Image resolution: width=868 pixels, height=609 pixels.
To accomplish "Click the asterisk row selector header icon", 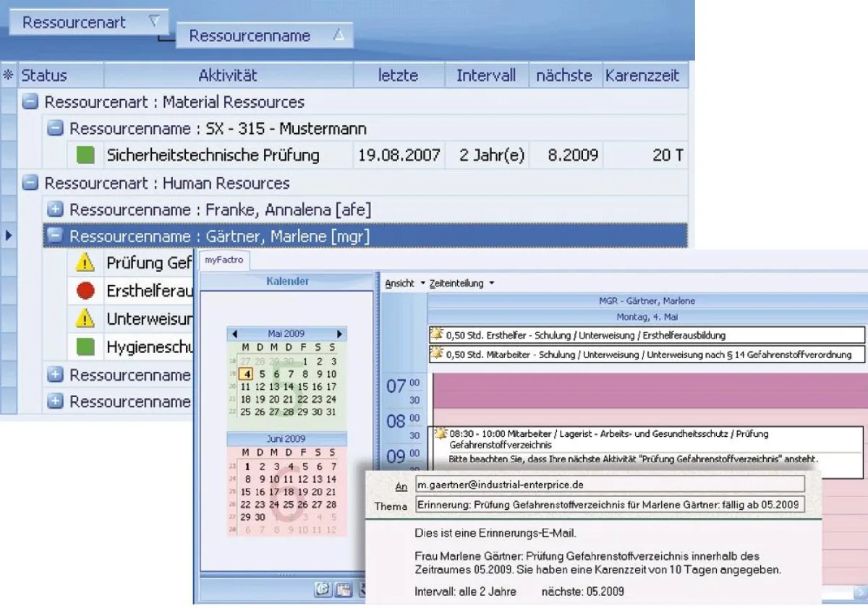I will (x=9, y=75).
